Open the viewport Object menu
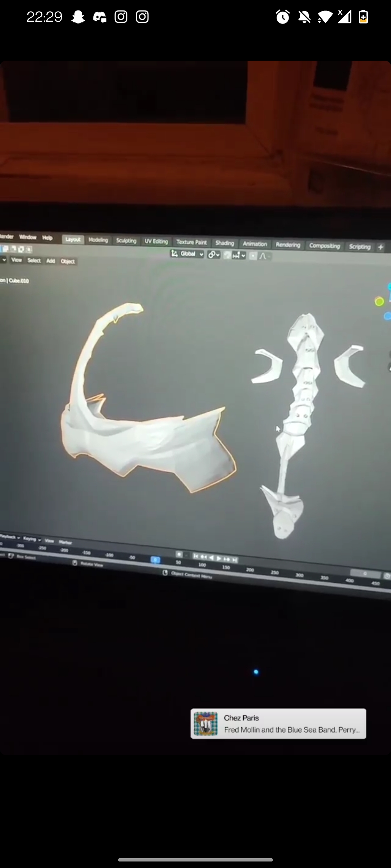391x868 pixels. point(68,261)
